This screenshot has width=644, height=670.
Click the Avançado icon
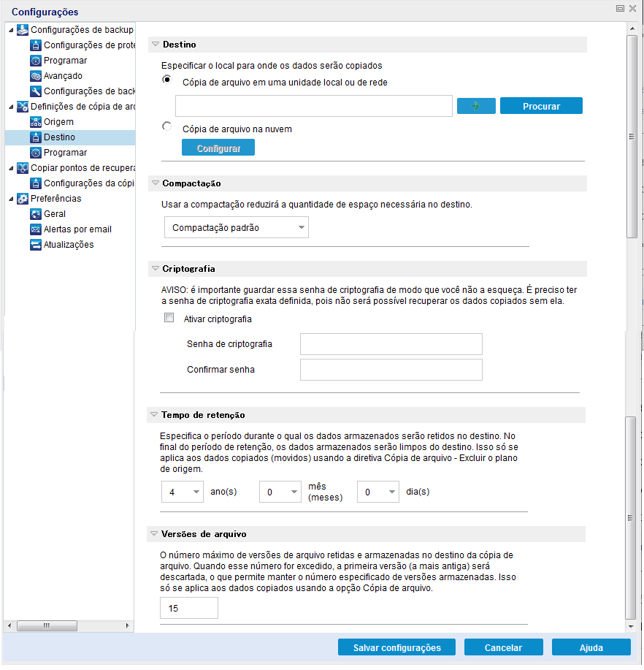click(x=36, y=76)
